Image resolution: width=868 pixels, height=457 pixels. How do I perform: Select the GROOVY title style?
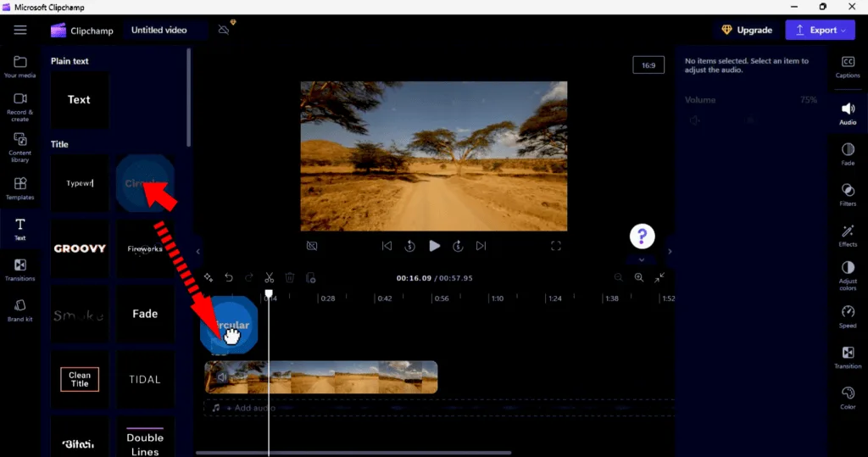79,248
